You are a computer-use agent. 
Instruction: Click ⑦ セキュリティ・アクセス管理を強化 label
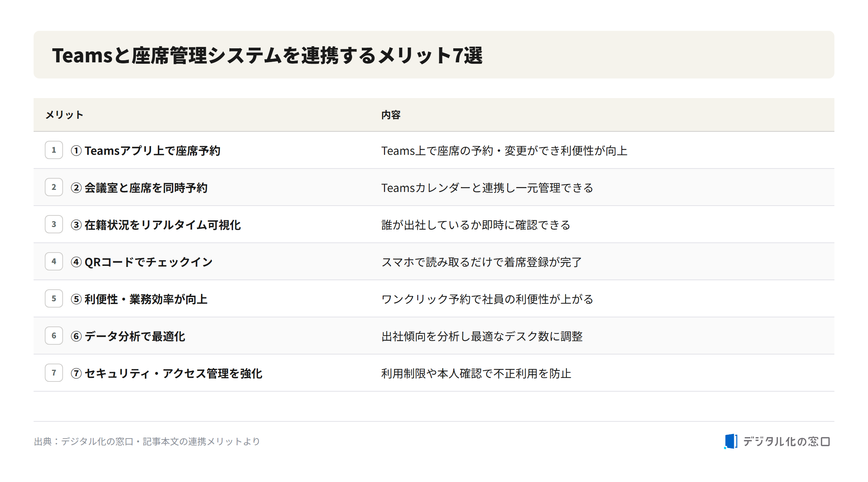point(167,373)
